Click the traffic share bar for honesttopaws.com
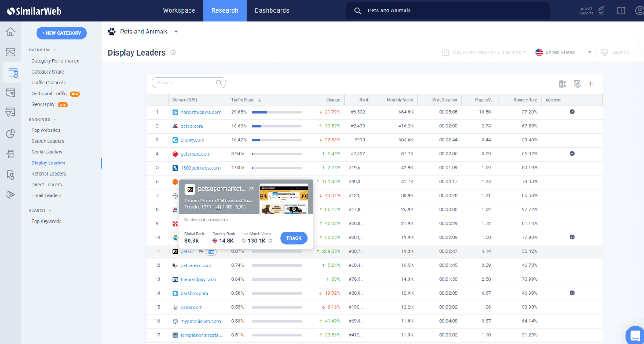The image size is (644, 344). click(x=276, y=112)
